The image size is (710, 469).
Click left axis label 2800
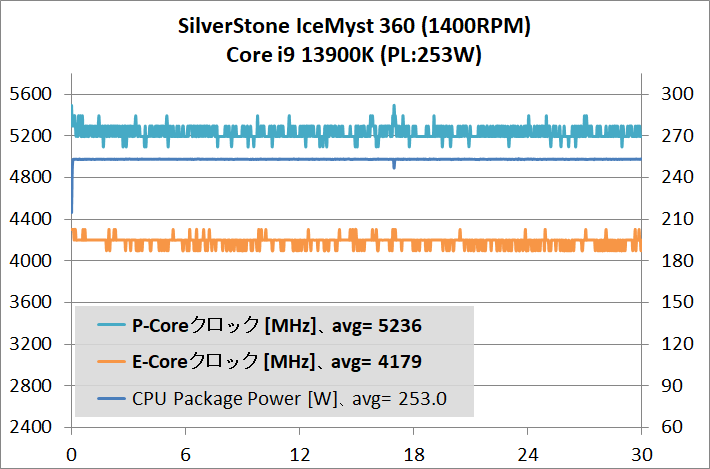(31, 385)
